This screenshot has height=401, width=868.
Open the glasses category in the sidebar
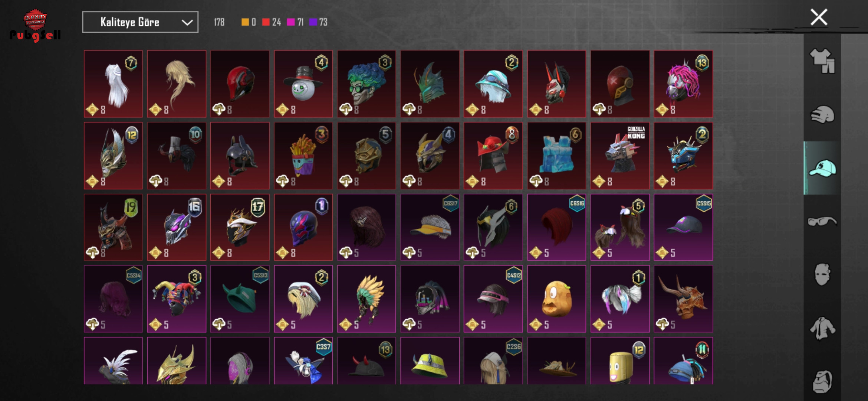tap(822, 221)
